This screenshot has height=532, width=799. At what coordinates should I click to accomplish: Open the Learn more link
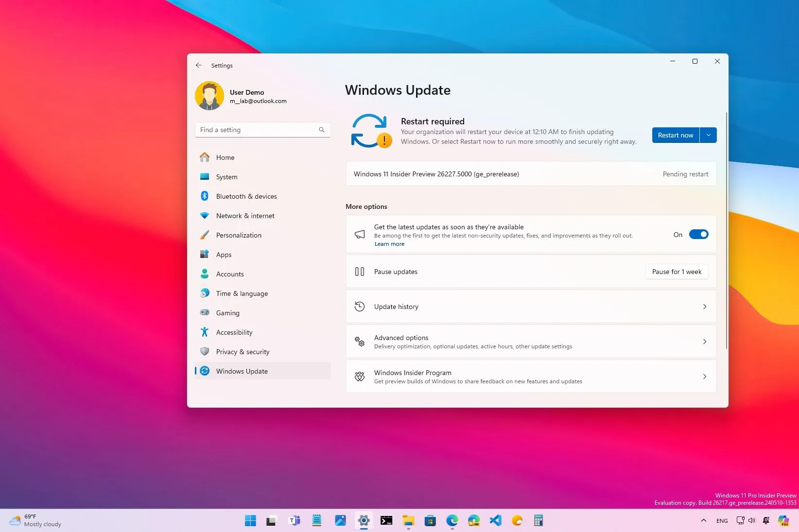pos(389,243)
